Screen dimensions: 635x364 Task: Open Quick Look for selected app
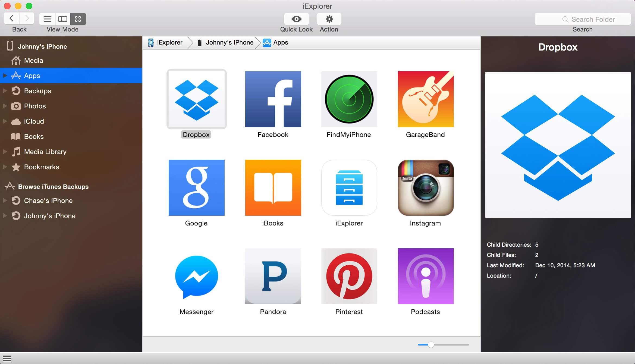[296, 19]
